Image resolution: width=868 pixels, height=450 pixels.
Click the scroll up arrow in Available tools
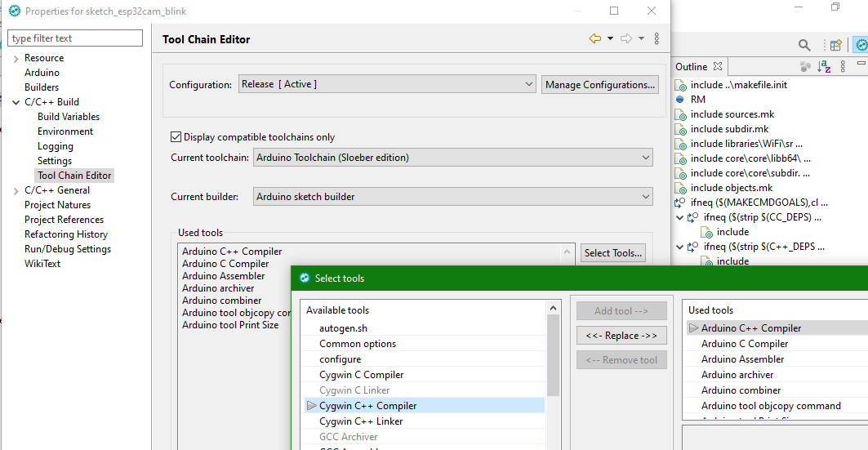click(x=553, y=308)
